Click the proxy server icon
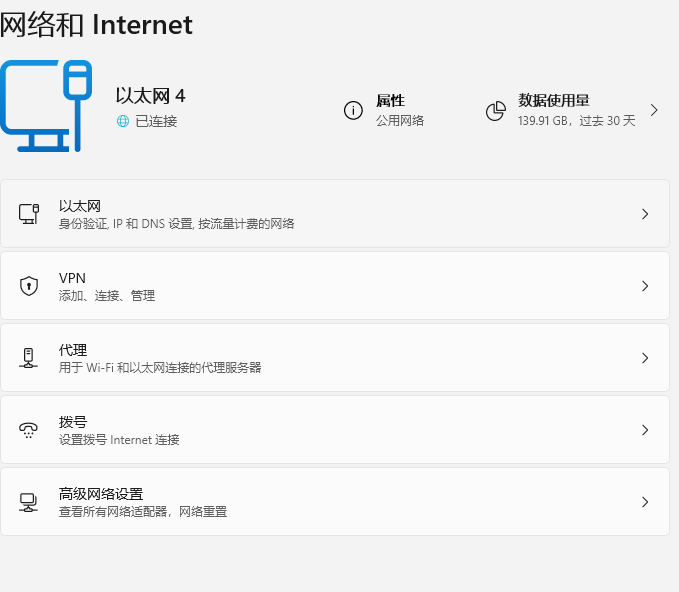The height and width of the screenshot is (592, 679). (x=29, y=358)
